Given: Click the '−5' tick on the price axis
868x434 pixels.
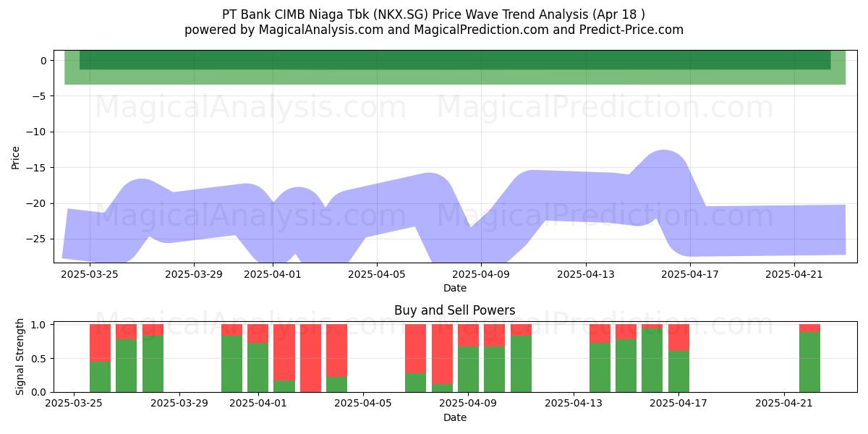Looking at the screenshot, I should [39, 96].
